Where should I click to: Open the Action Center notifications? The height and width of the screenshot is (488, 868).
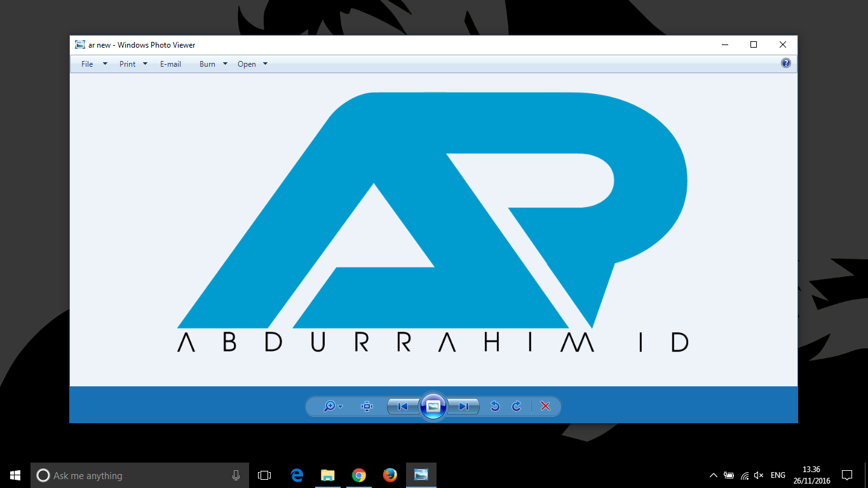pos(848,475)
